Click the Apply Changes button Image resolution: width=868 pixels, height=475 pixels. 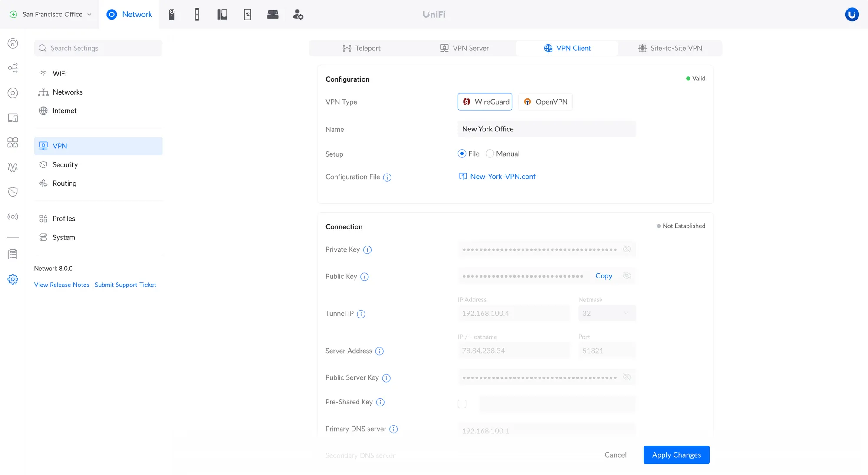click(676, 455)
